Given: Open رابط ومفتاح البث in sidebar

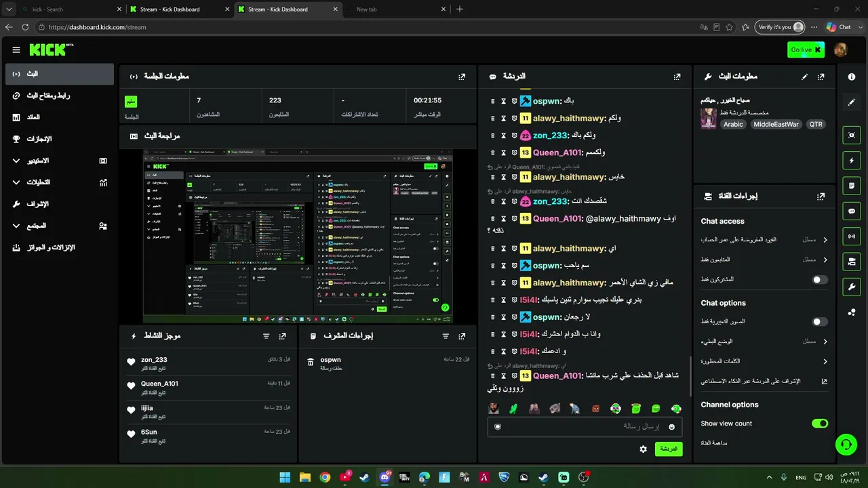Looking at the screenshot, I should point(60,96).
